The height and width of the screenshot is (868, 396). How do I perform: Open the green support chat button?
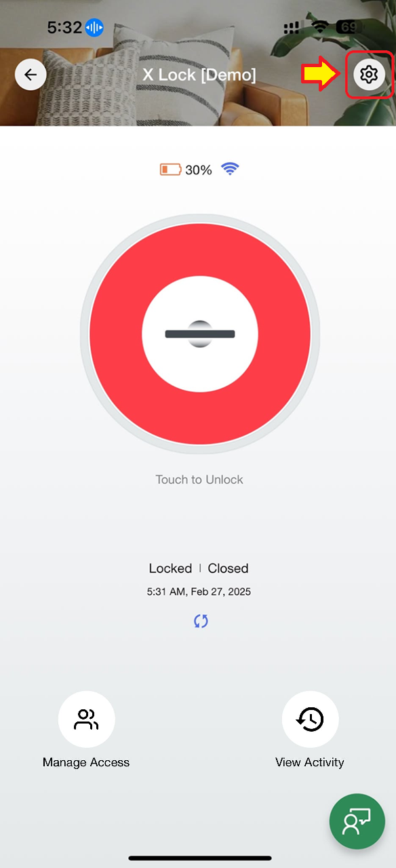[x=357, y=821]
